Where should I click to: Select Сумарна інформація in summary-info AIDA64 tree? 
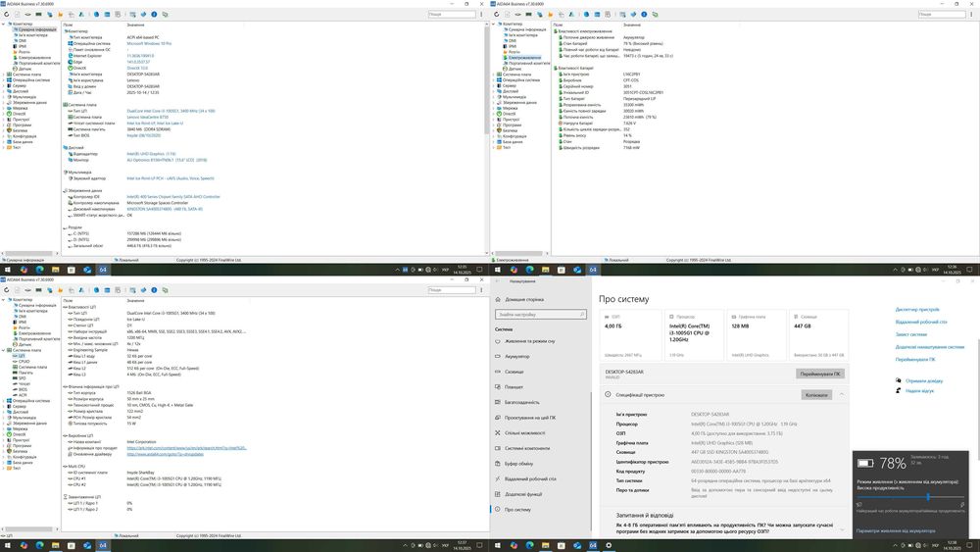pos(36,29)
